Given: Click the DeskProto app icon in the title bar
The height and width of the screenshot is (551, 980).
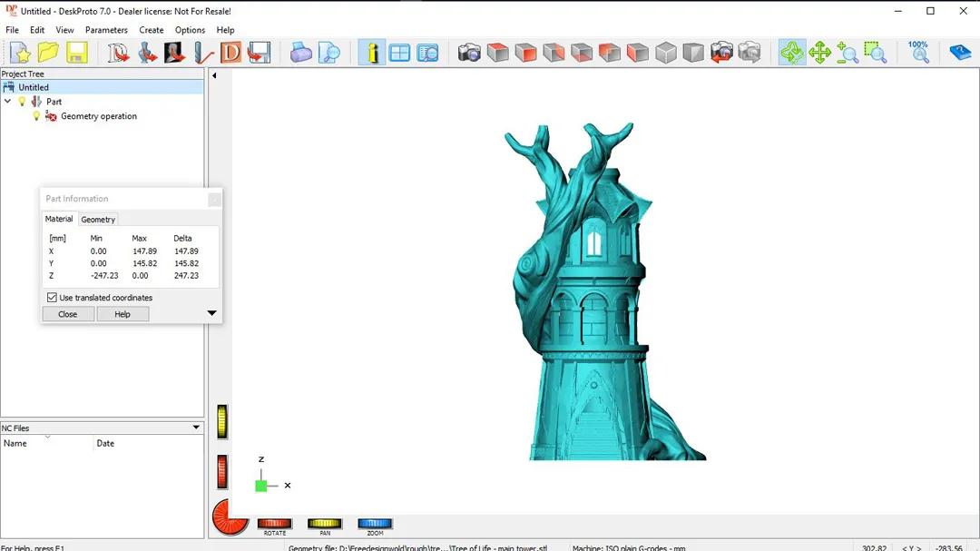Looking at the screenshot, I should [x=11, y=11].
